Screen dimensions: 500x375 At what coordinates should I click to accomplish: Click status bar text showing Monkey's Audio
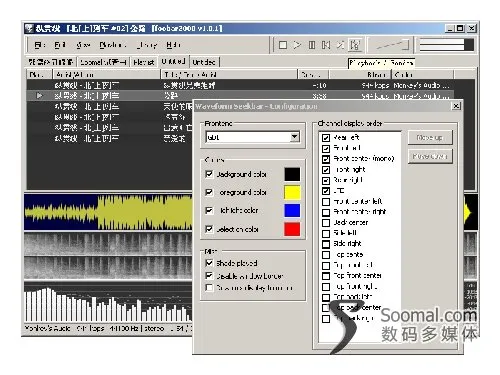coord(47,329)
